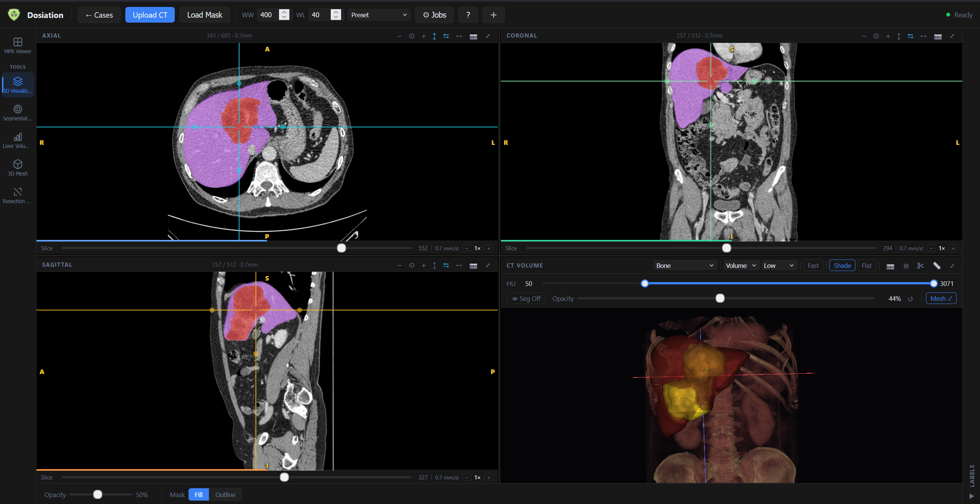Decrease Coronal slice playback speed

coord(931,248)
